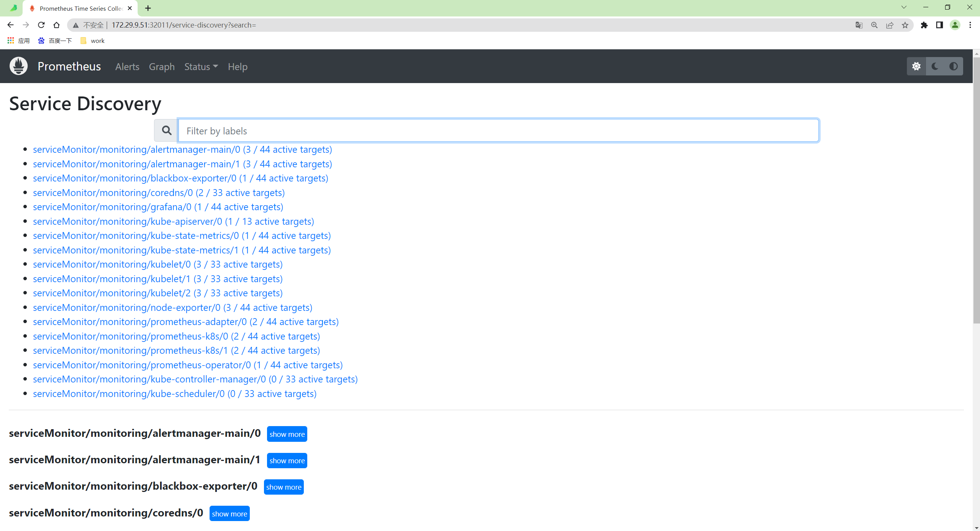Image resolution: width=980 pixels, height=531 pixels.
Task: Jump to alertmanager-main/0 link
Action: coord(182,149)
